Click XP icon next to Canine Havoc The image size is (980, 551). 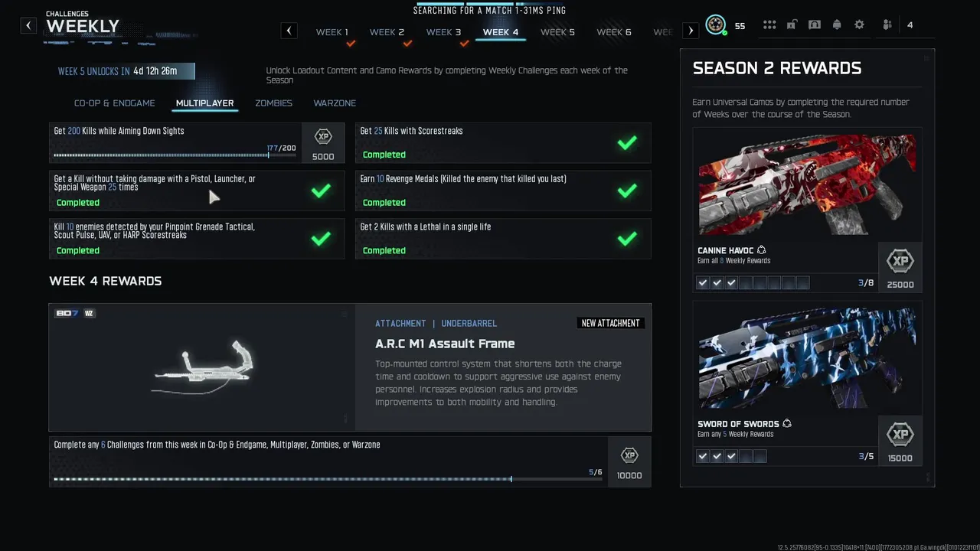pyautogui.click(x=900, y=261)
